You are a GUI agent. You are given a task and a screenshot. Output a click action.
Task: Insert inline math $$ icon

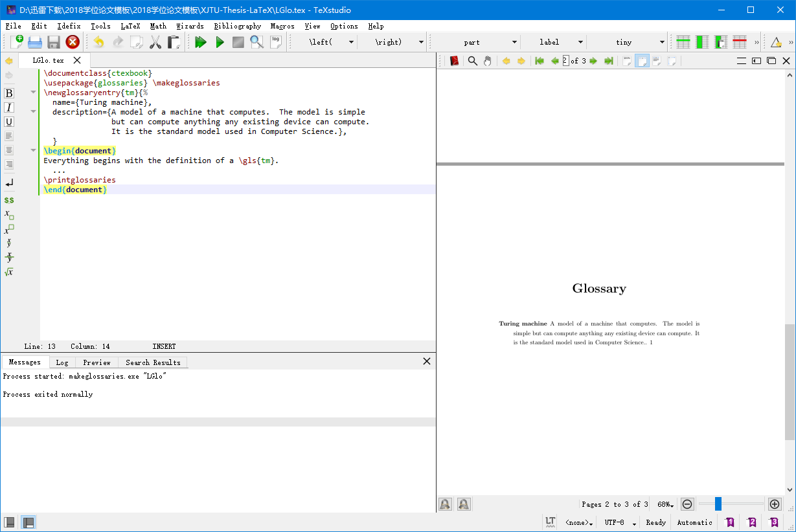coord(9,200)
